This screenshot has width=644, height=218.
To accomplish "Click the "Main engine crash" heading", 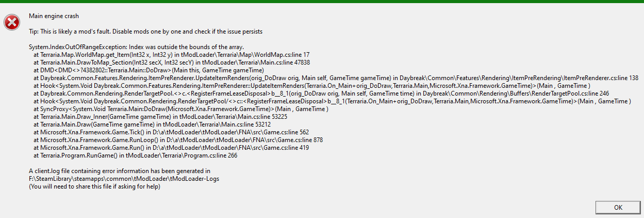I will pyautogui.click(x=54, y=17).
